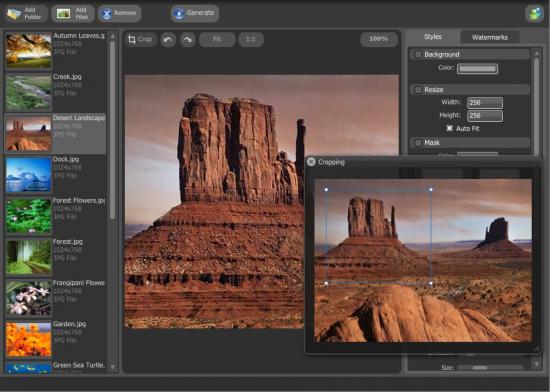Viewport: 550px width, 392px height.
Task: Select the Forest.jpg thumbnail
Action: [x=28, y=257]
